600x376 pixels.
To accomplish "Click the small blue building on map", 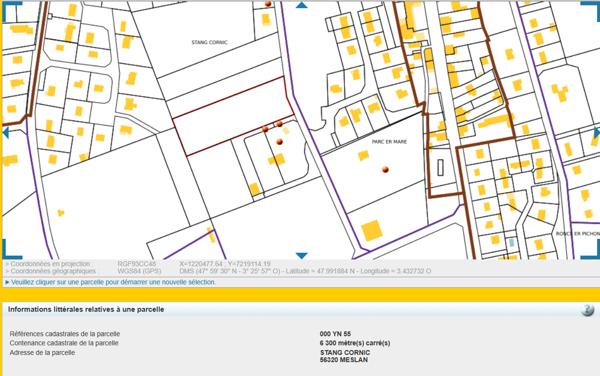I will [x=511, y=242].
